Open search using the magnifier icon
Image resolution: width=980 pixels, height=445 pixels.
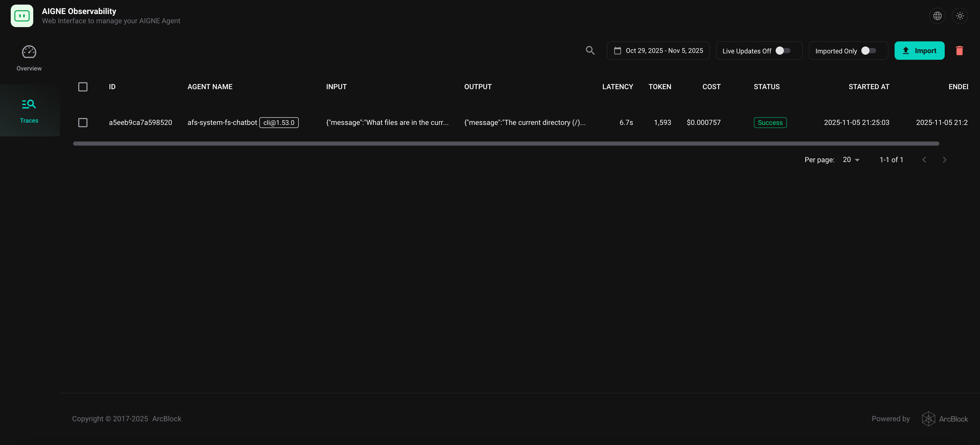(590, 50)
